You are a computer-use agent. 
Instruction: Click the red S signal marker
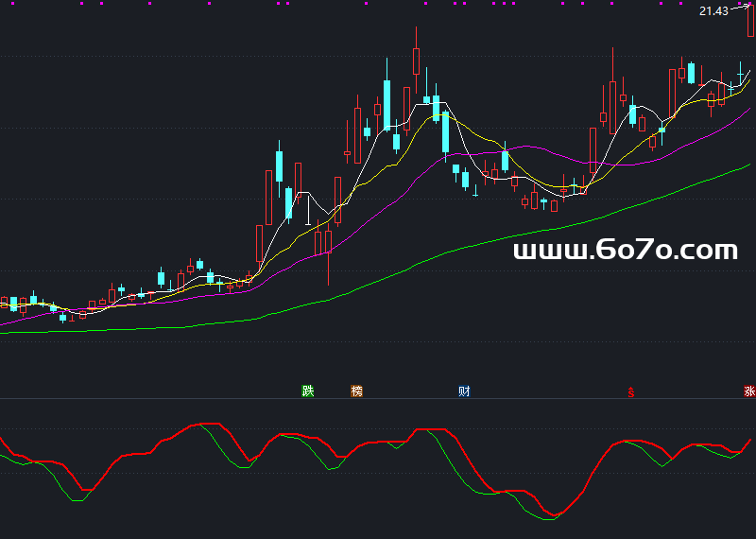[630, 392]
